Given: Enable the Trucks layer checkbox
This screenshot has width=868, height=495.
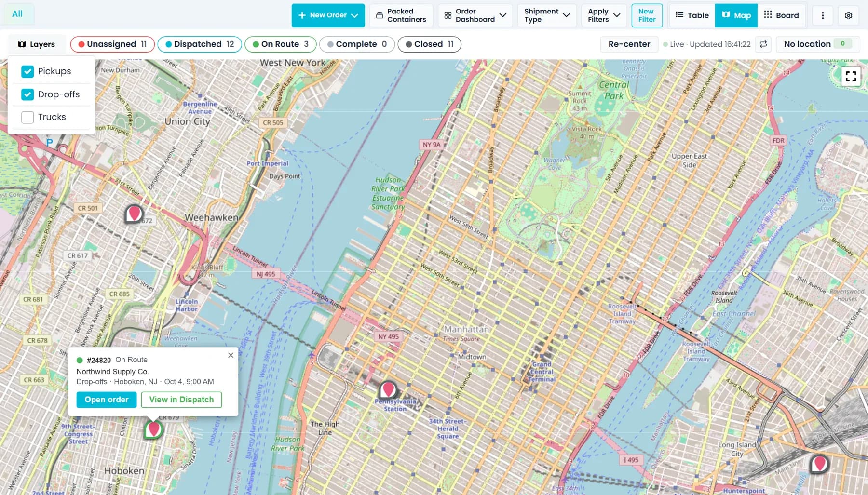Looking at the screenshot, I should [27, 117].
